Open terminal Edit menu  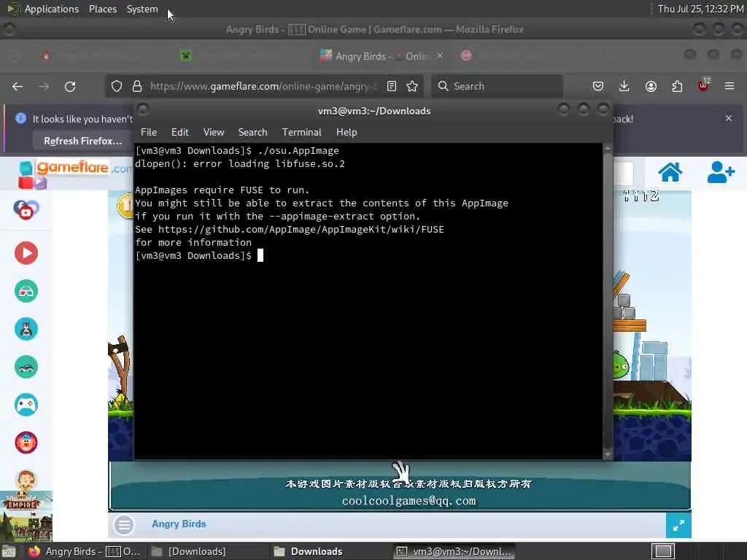179,133
